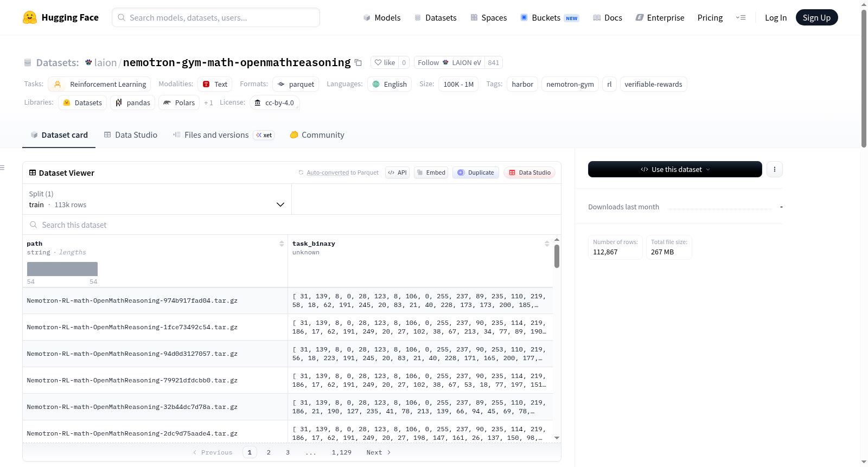
Task: Like the dataset with the heart button
Action: 385,62
